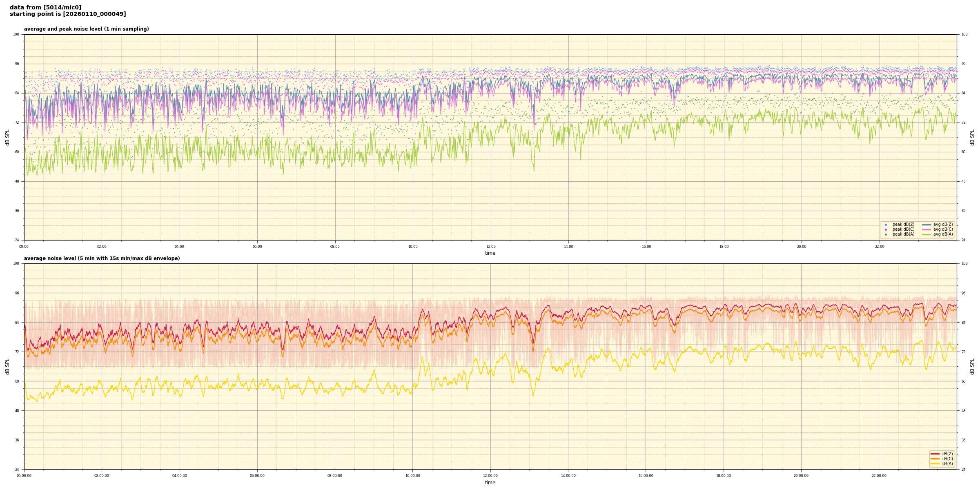Click the left 'dB SPL' label of the bottom chart
Image resolution: width=980 pixels, height=490 pixels.
[x=7, y=366]
